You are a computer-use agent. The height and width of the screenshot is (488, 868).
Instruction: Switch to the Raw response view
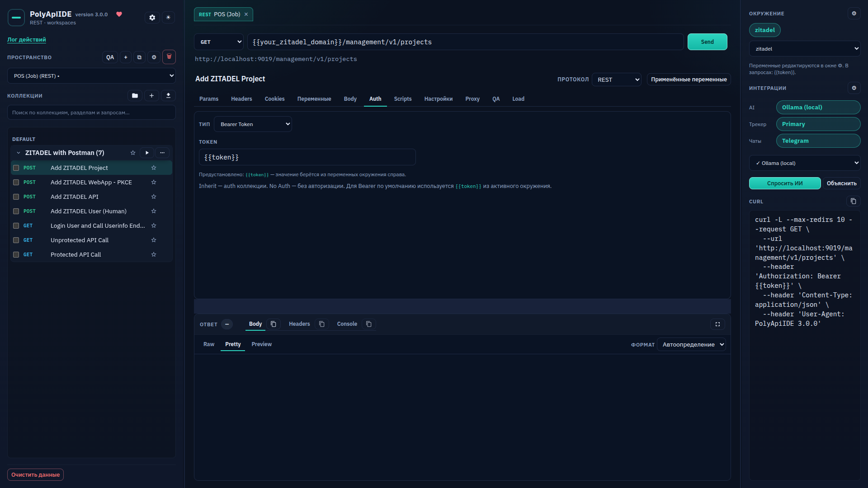[x=209, y=344]
